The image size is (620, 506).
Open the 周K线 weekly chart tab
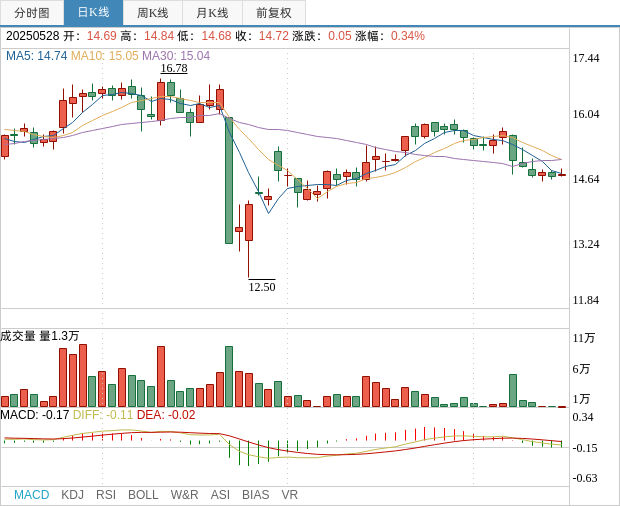tap(153, 13)
